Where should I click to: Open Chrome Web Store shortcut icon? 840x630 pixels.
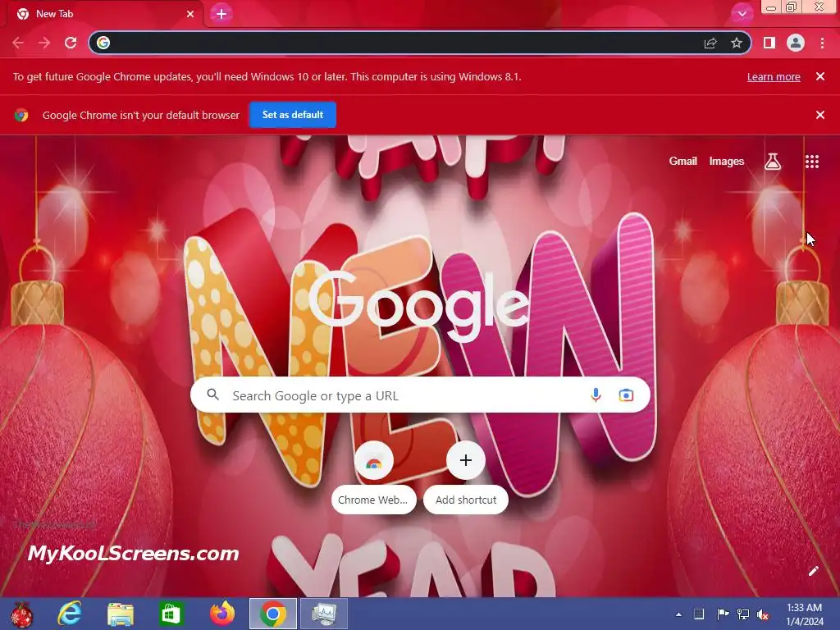point(374,460)
